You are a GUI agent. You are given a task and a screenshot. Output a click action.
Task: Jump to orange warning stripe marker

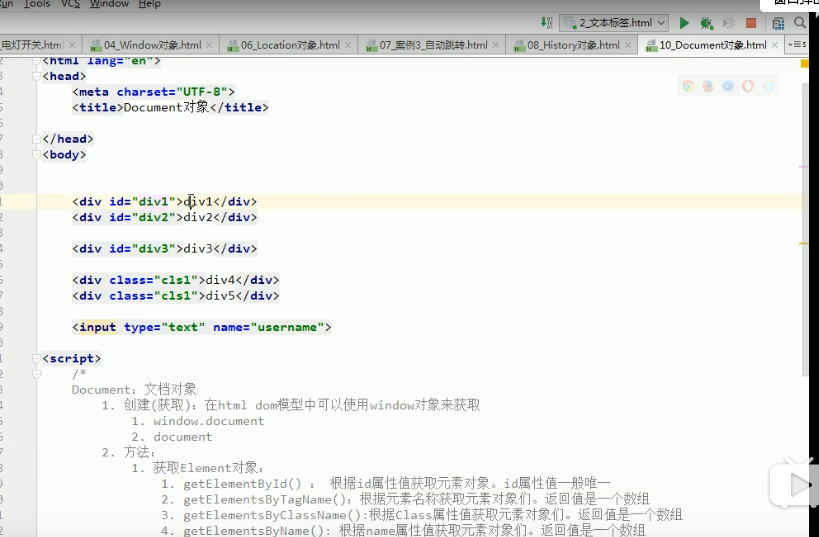pyautogui.click(x=804, y=243)
